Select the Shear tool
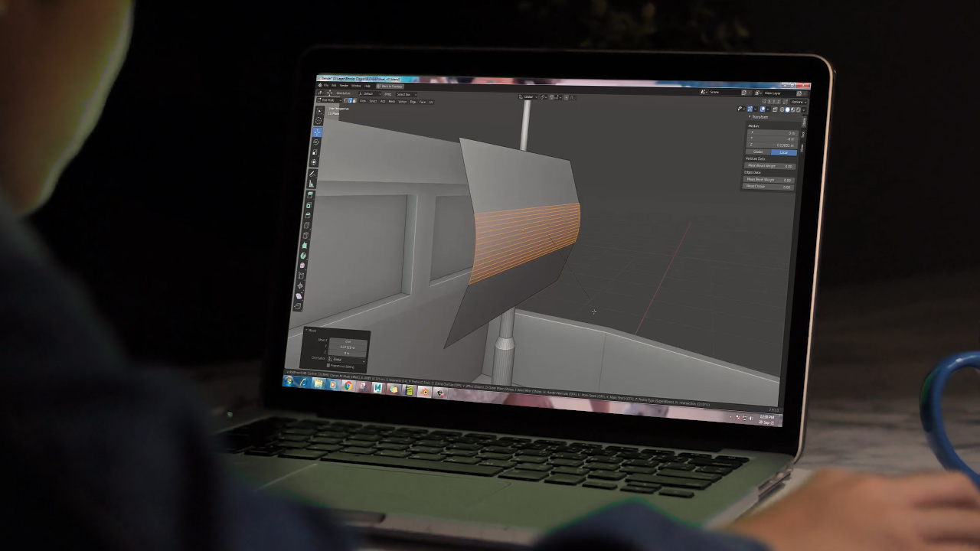Viewport: 980px width, 551px height. point(299,296)
